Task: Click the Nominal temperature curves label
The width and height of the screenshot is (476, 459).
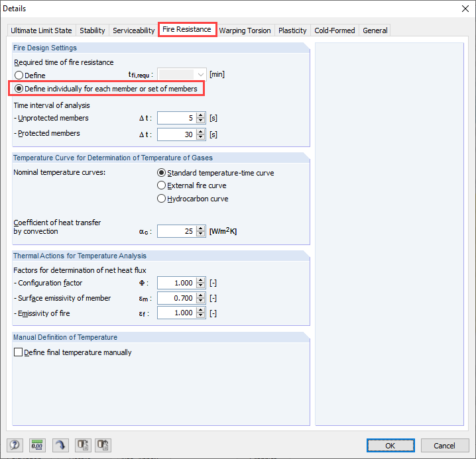Action: coord(60,172)
